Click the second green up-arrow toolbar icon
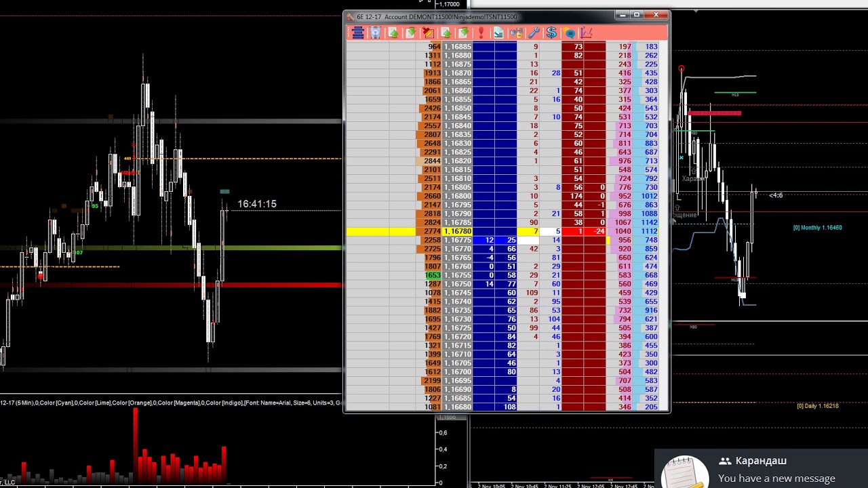Screen dimensions: 868x488 coord(446,33)
